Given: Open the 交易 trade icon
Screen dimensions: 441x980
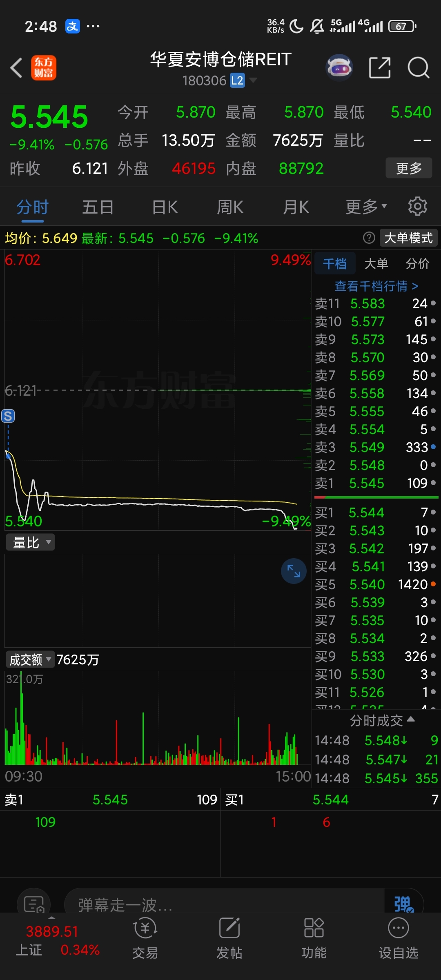Looking at the screenshot, I should [x=145, y=938].
